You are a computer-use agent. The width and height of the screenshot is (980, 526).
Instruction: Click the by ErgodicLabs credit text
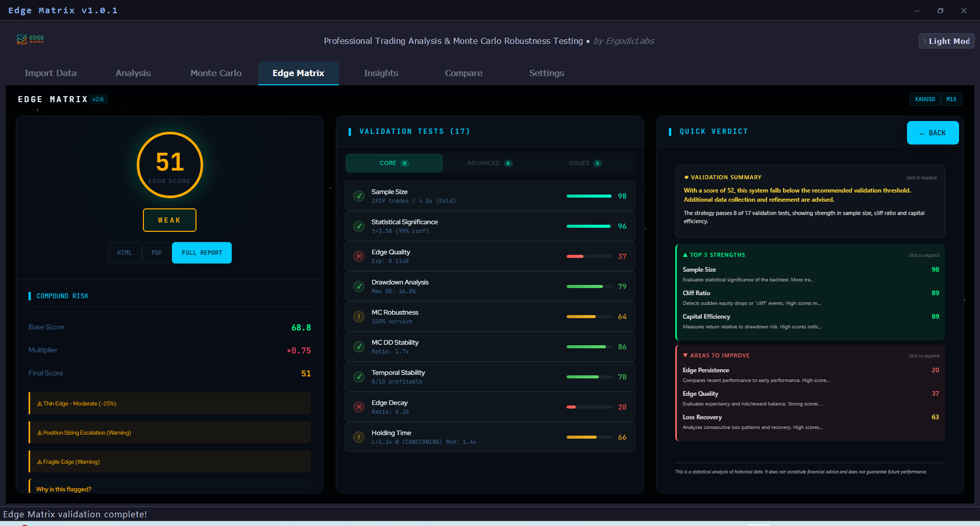[624, 41]
